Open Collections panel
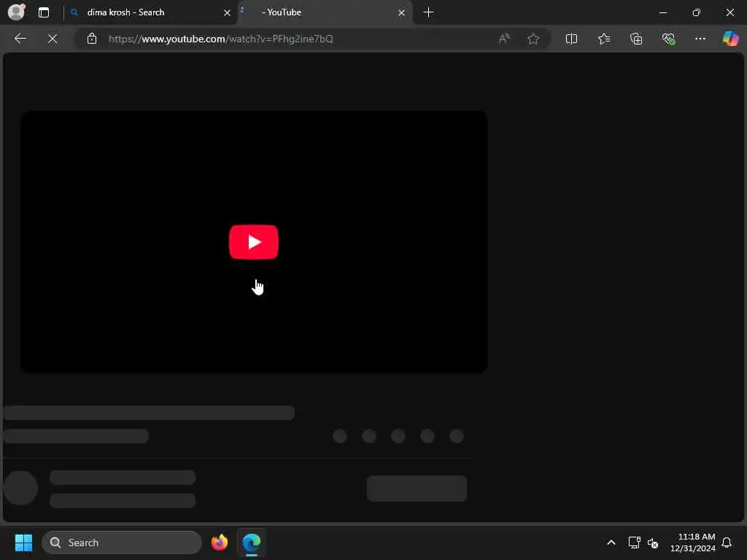Image resolution: width=747 pixels, height=560 pixels. tap(636, 39)
